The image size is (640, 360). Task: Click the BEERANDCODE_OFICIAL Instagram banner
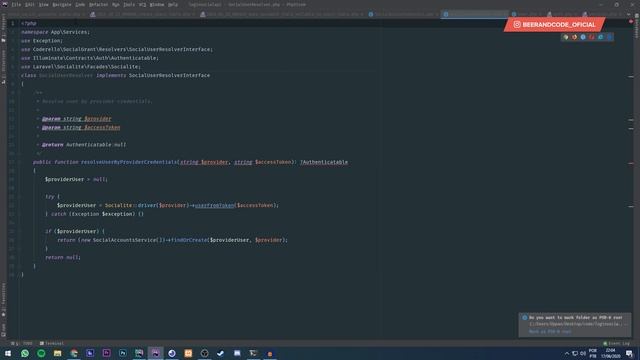point(554,24)
